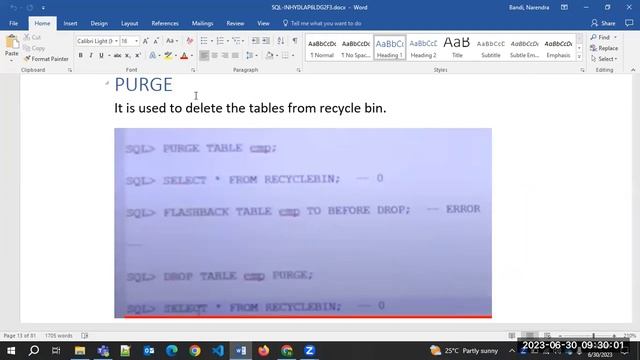Apply strikethrough formatting

point(118,55)
